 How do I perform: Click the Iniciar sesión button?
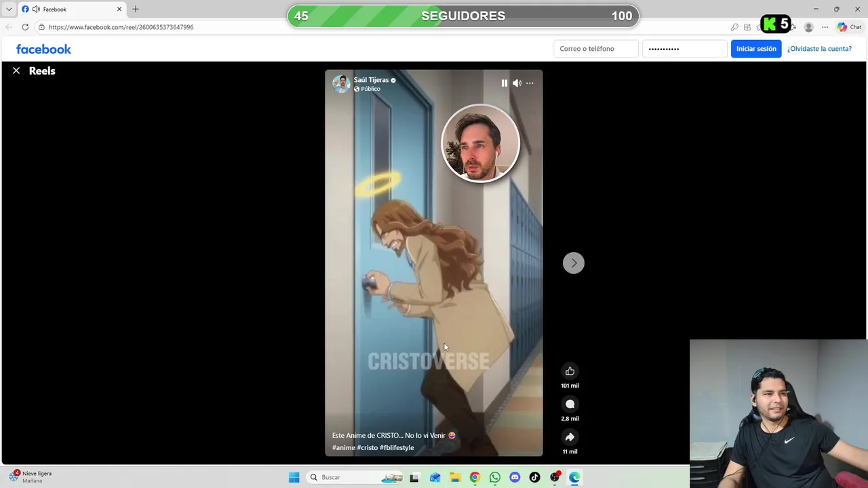click(x=756, y=49)
